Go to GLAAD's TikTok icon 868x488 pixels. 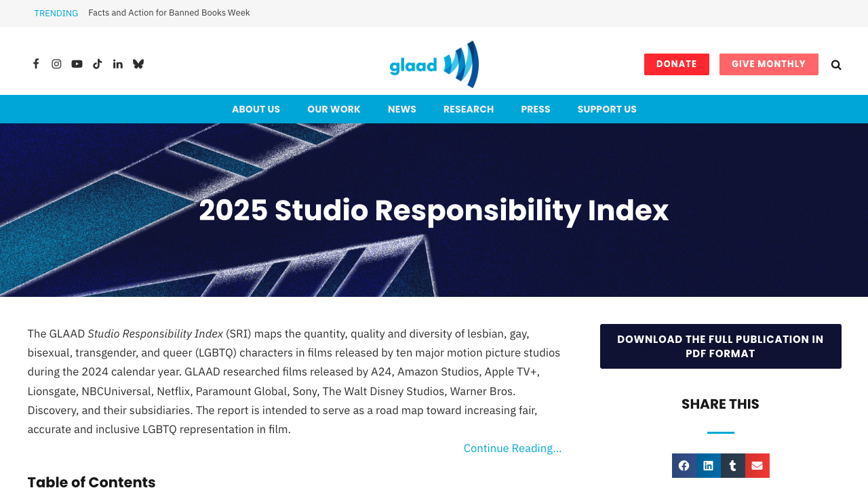pyautogui.click(x=98, y=64)
